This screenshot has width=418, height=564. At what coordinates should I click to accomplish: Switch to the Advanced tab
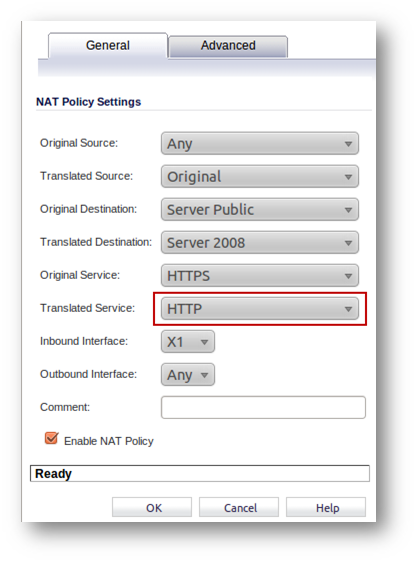coord(228,46)
